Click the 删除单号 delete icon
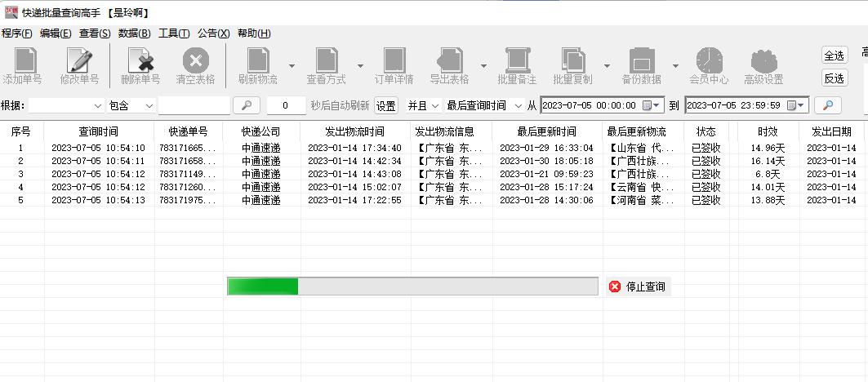This screenshot has height=382, width=868. pos(140,66)
